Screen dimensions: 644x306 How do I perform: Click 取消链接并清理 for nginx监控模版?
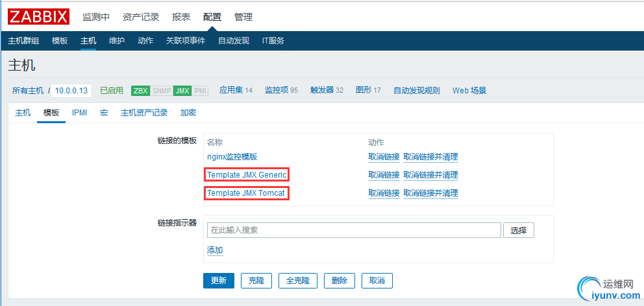tap(431, 157)
